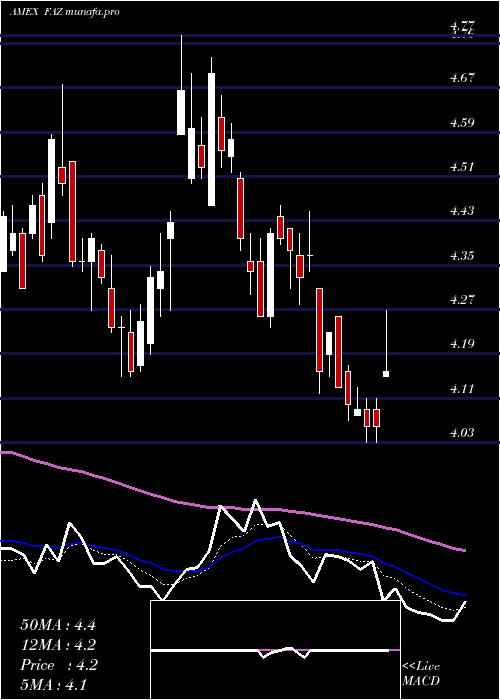Click the 4.11 price axis label
This screenshot has height=700, width=500.
point(462,388)
